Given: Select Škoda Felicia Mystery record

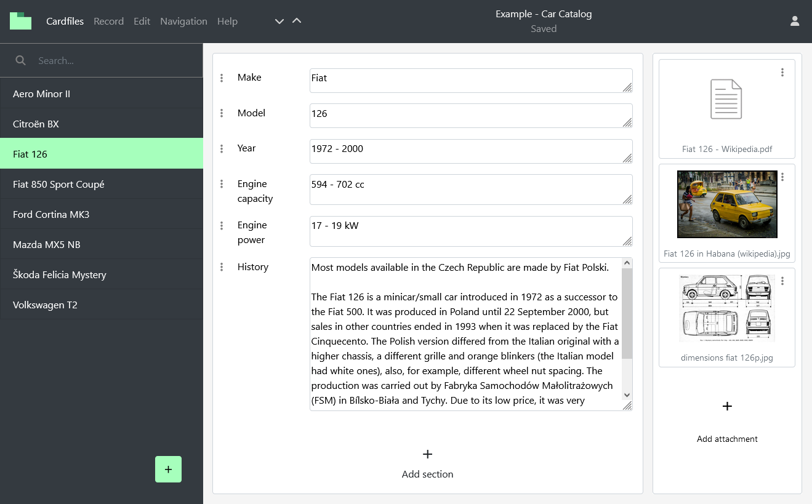Looking at the screenshot, I should [x=60, y=274].
